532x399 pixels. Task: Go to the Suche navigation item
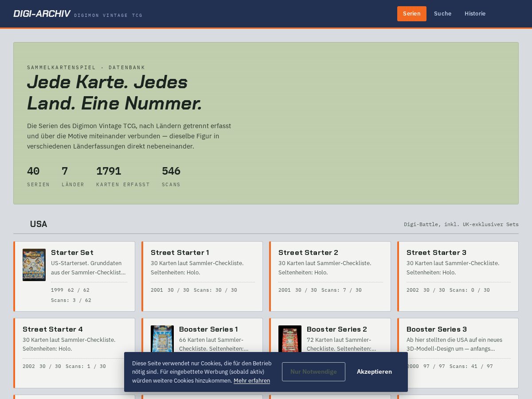(442, 14)
